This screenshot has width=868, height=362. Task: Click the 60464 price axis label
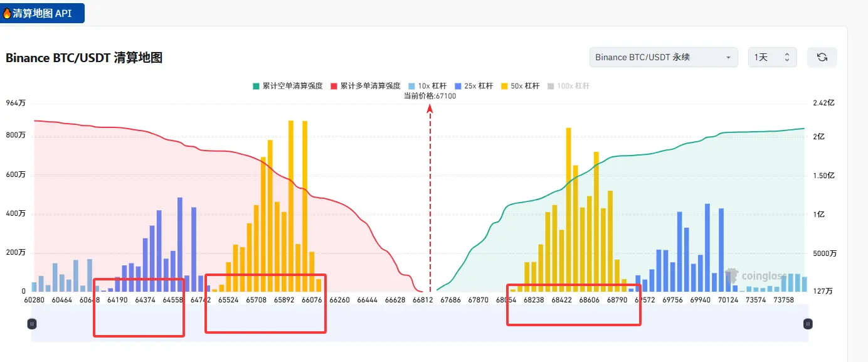[x=62, y=301]
